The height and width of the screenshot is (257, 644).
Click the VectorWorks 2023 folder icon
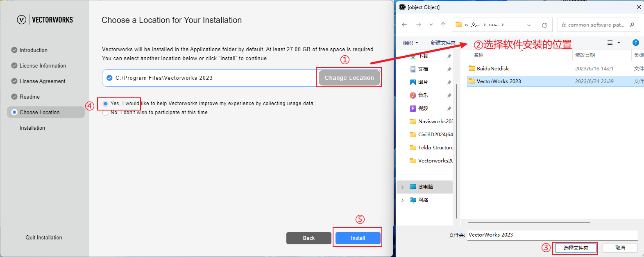(x=472, y=81)
